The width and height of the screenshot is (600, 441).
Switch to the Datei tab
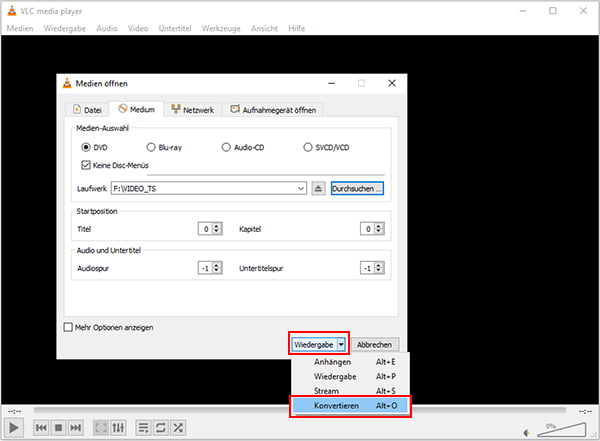click(x=88, y=110)
